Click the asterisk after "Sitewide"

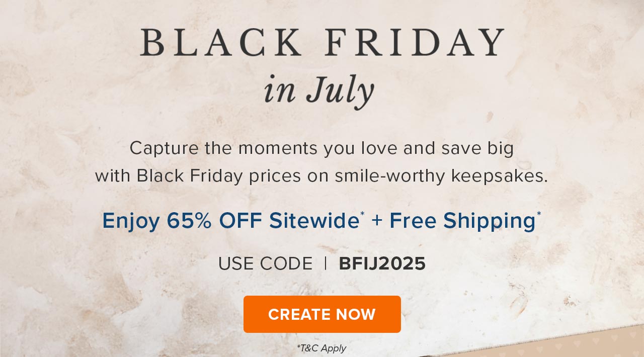(362, 215)
